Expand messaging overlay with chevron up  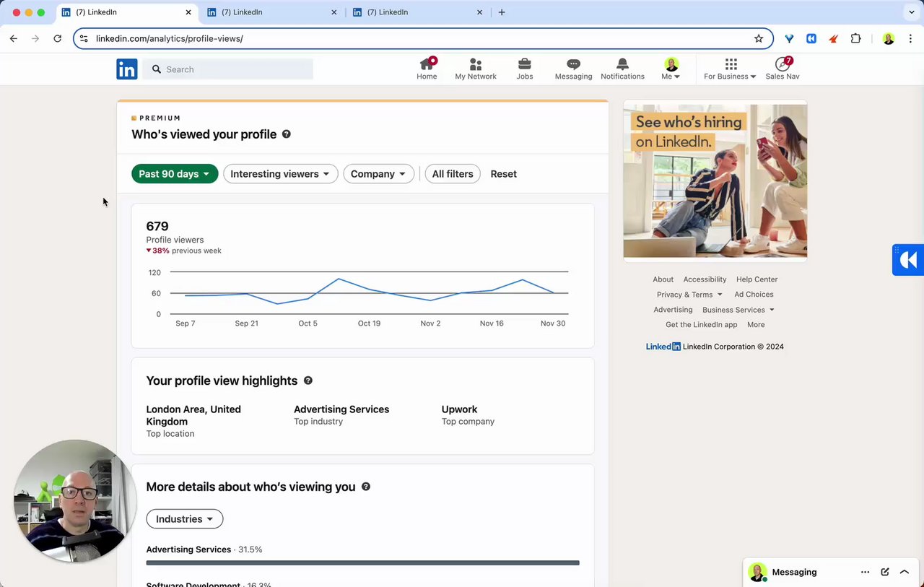coord(905,572)
